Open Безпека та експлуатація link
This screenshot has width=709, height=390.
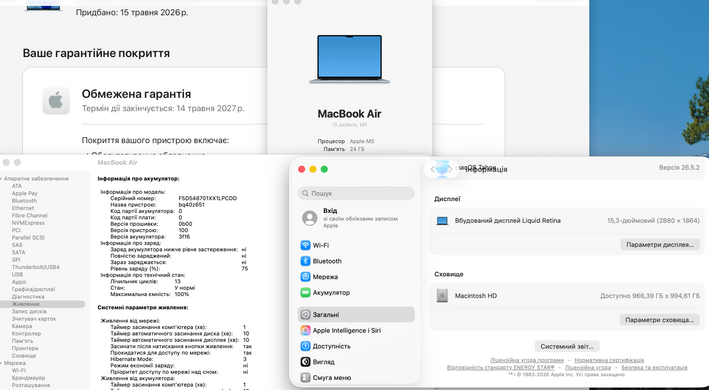[x=654, y=367]
